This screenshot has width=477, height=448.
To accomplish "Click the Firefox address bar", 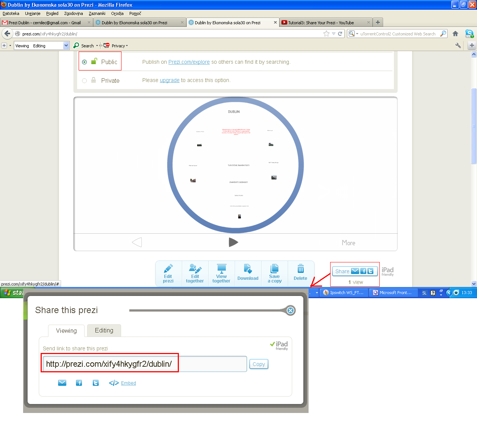I will coord(171,34).
